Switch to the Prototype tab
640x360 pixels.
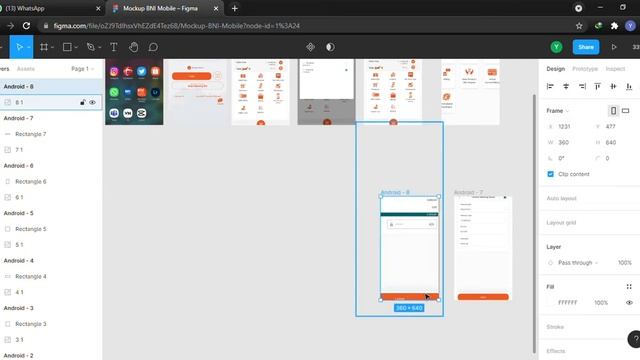tap(584, 69)
